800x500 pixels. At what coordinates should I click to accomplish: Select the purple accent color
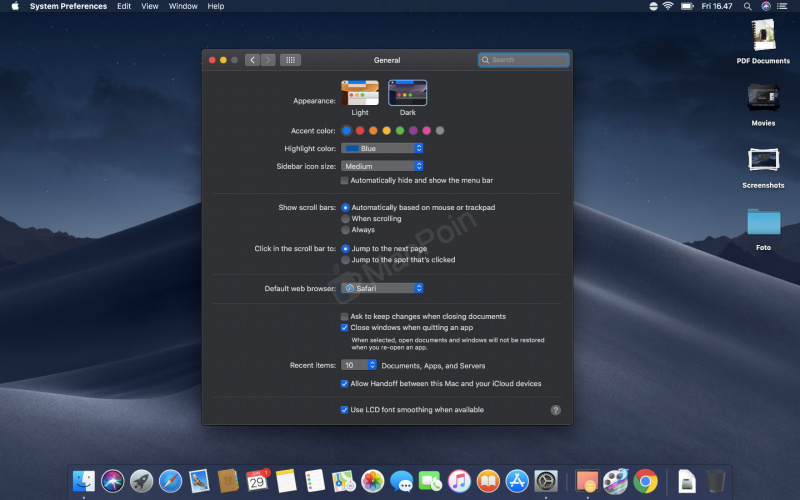click(413, 131)
